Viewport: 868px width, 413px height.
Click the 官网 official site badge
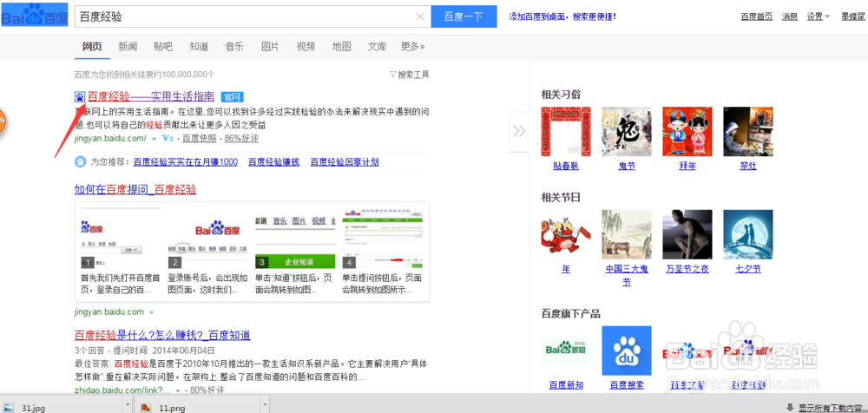click(232, 97)
